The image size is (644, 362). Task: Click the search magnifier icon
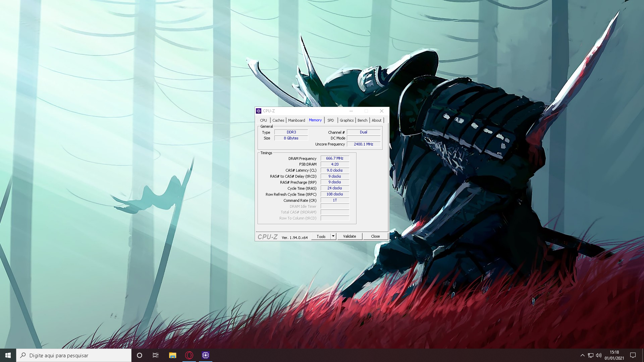coord(23,355)
